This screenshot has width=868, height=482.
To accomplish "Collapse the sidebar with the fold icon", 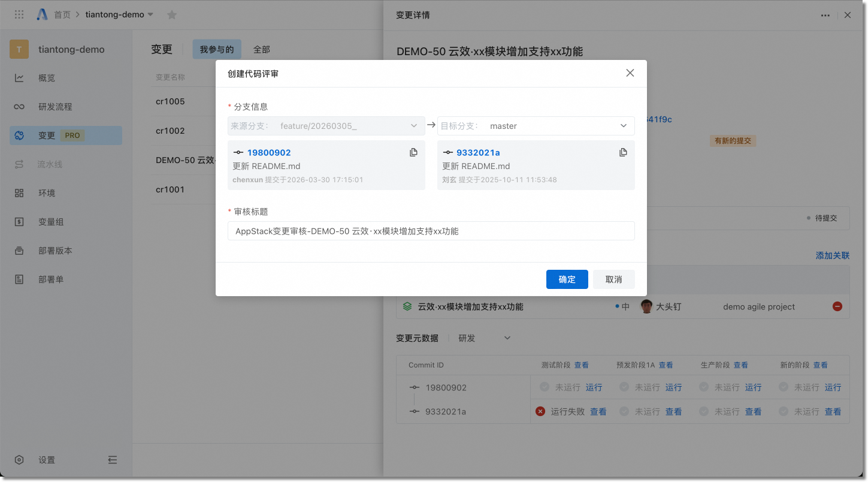I will click(113, 460).
